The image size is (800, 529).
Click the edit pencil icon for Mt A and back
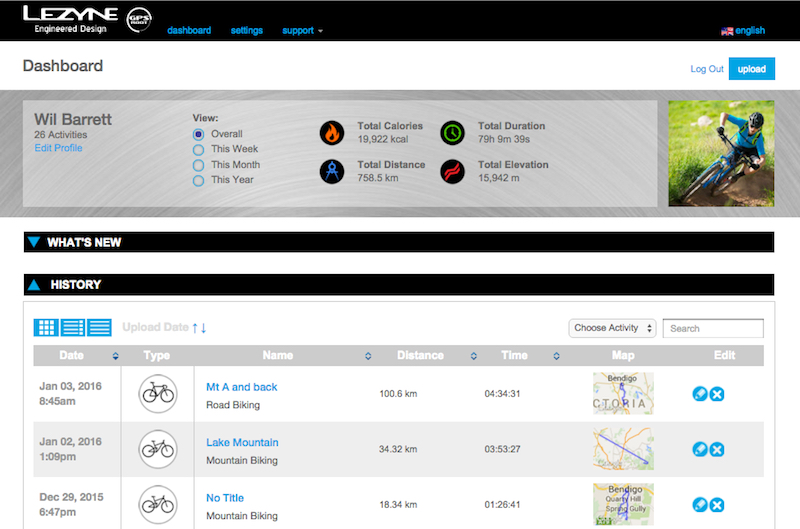[700, 394]
